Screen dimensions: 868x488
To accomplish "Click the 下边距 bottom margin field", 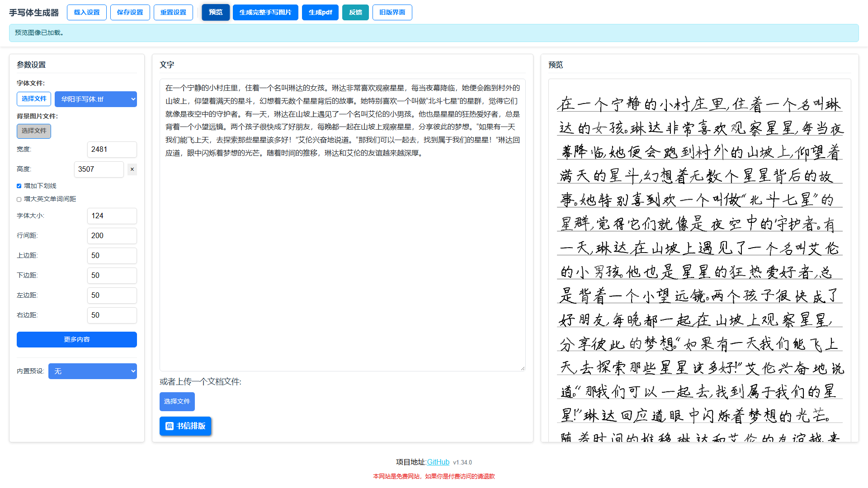I will click(x=112, y=276).
